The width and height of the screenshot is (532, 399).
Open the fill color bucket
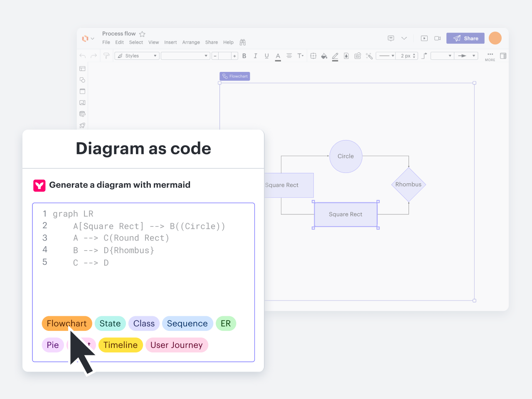[324, 56]
